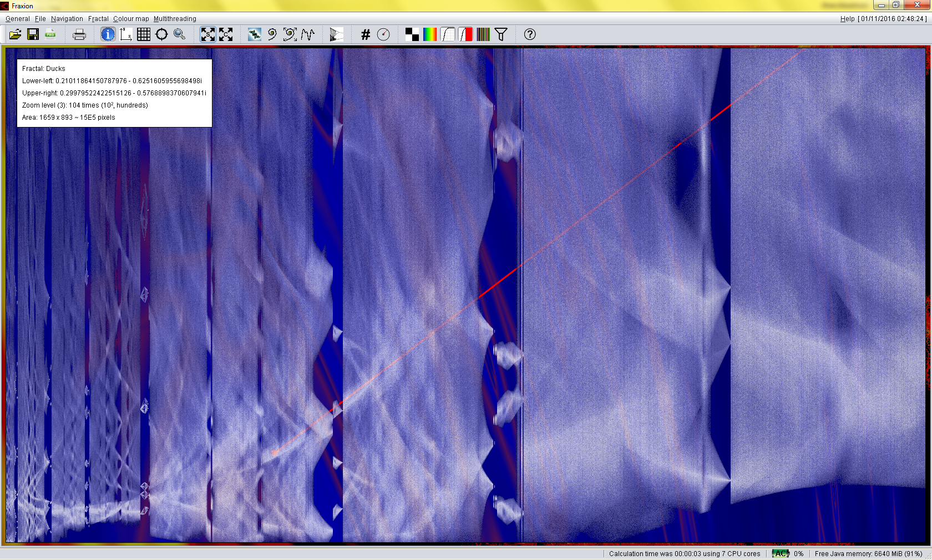Open the File menu
The image size is (932, 560).
(40, 19)
